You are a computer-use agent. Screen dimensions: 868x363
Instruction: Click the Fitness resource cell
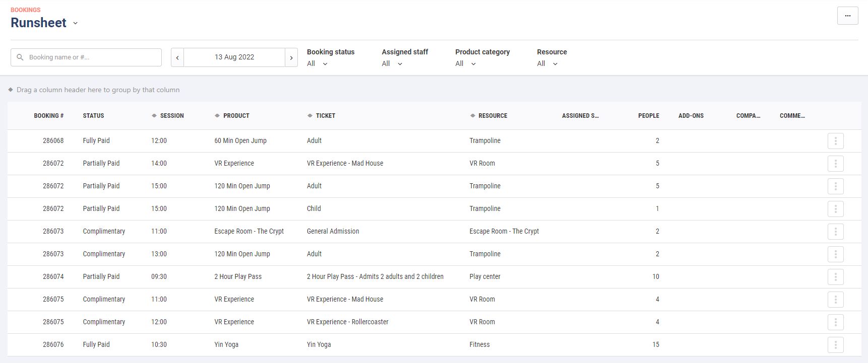479,345
